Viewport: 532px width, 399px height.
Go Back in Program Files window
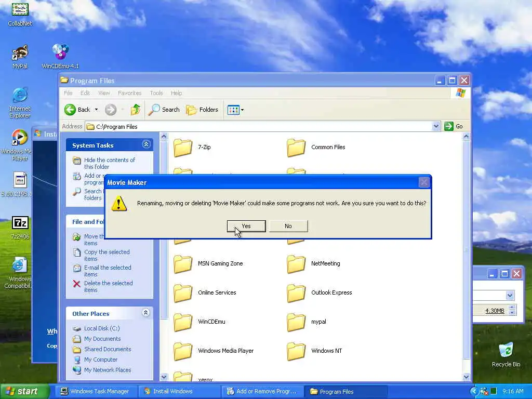click(x=78, y=110)
